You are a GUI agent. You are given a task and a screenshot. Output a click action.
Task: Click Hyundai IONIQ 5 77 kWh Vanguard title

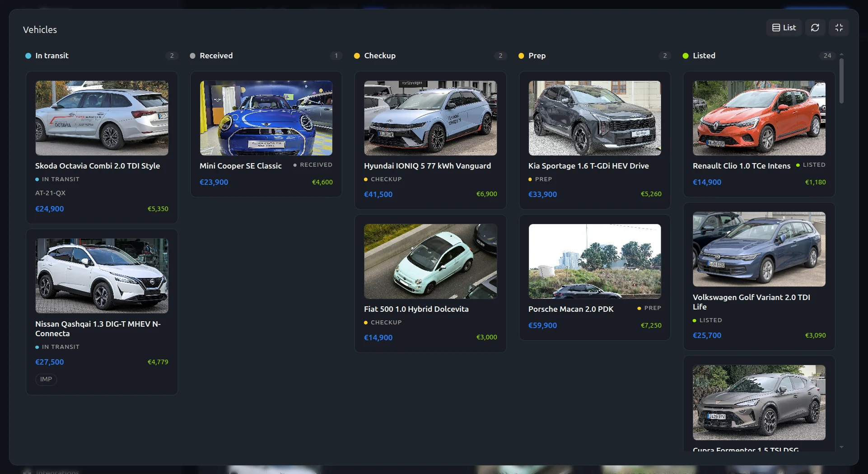click(428, 166)
